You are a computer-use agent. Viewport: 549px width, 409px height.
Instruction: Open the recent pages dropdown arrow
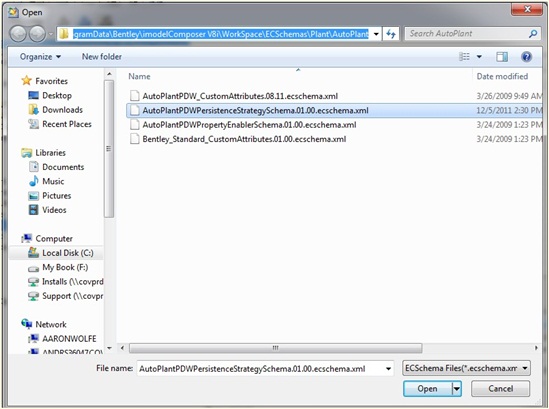pyautogui.click(x=51, y=34)
